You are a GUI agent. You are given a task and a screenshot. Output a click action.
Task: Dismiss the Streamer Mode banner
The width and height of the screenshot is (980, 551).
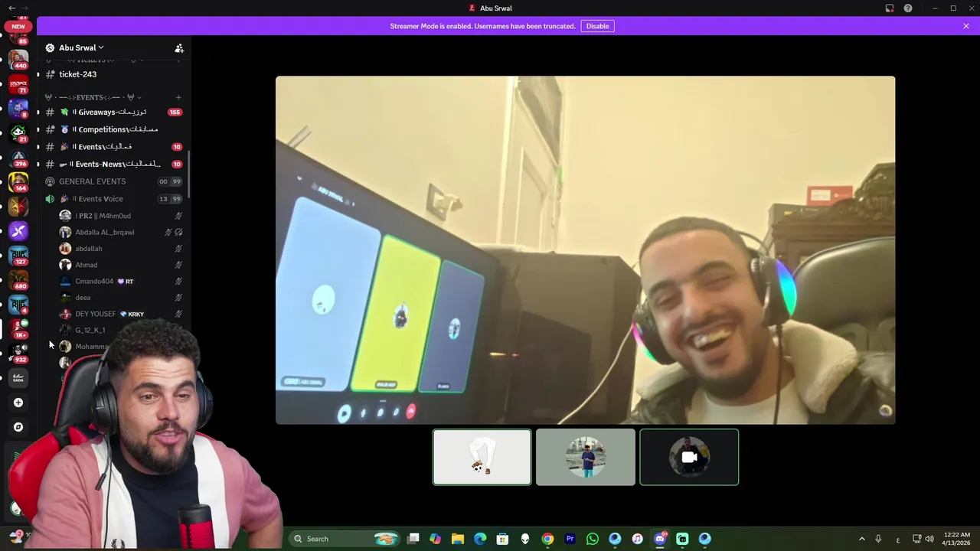[x=966, y=26]
